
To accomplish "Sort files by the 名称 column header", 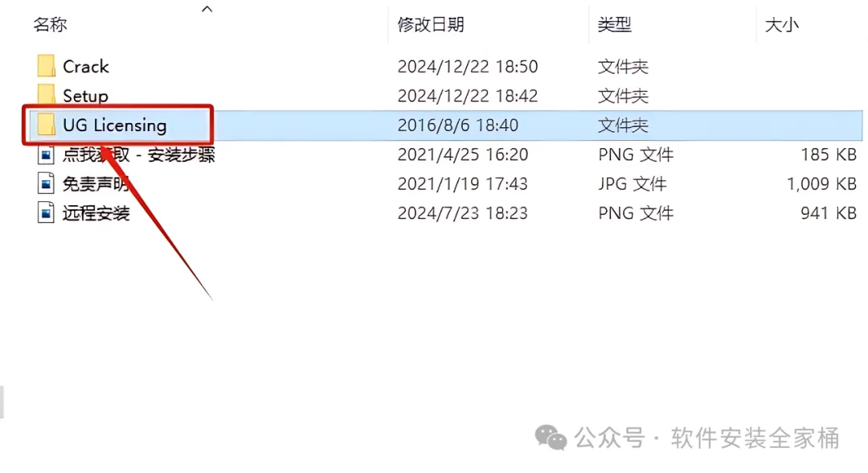I will [50, 24].
